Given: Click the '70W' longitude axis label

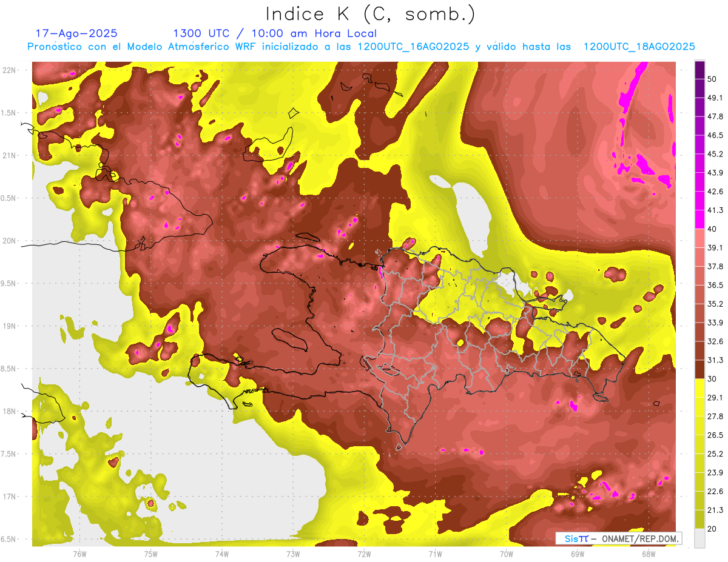Looking at the screenshot, I should (x=507, y=553).
